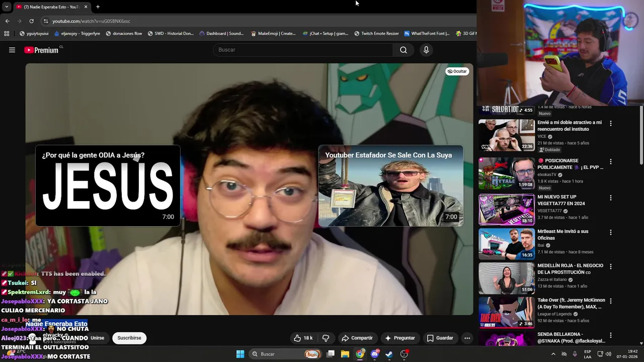Image resolution: width=644 pixels, height=362 pixels.
Task: Open options for MEDELLÍN ROJA video
Action: click(x=611, y=266)
